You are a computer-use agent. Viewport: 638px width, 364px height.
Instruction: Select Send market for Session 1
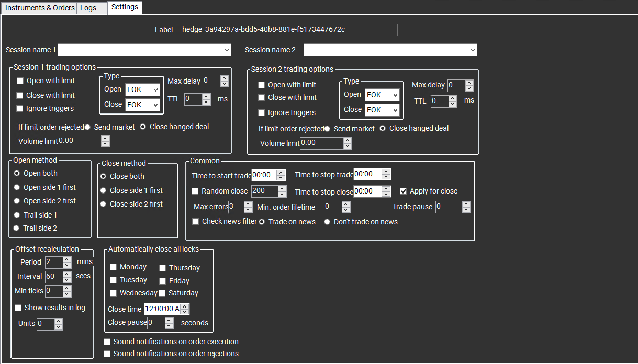tap(87, 127)
